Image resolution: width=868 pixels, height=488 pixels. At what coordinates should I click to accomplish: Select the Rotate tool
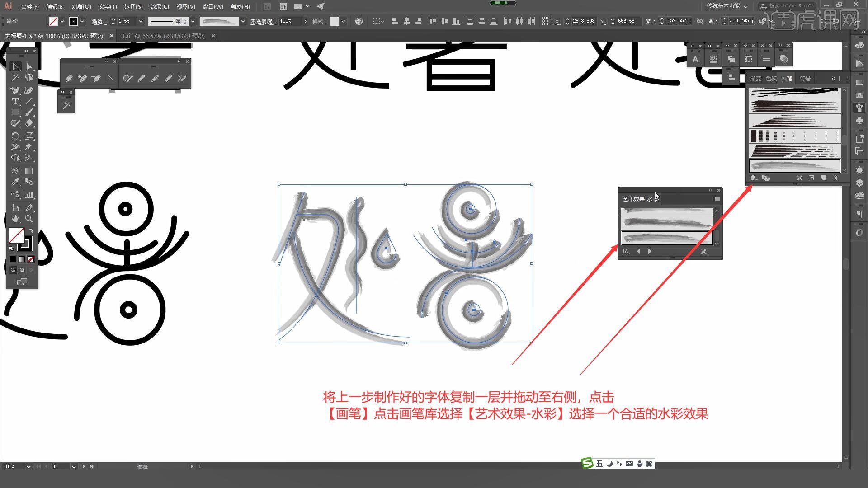[15, 136]
